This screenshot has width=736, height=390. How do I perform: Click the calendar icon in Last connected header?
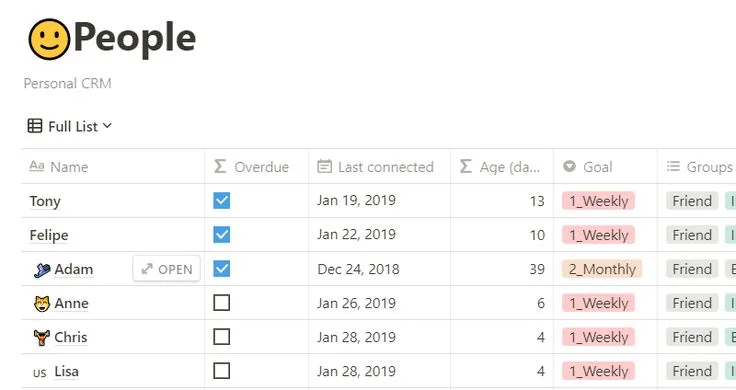coord(324,166)
